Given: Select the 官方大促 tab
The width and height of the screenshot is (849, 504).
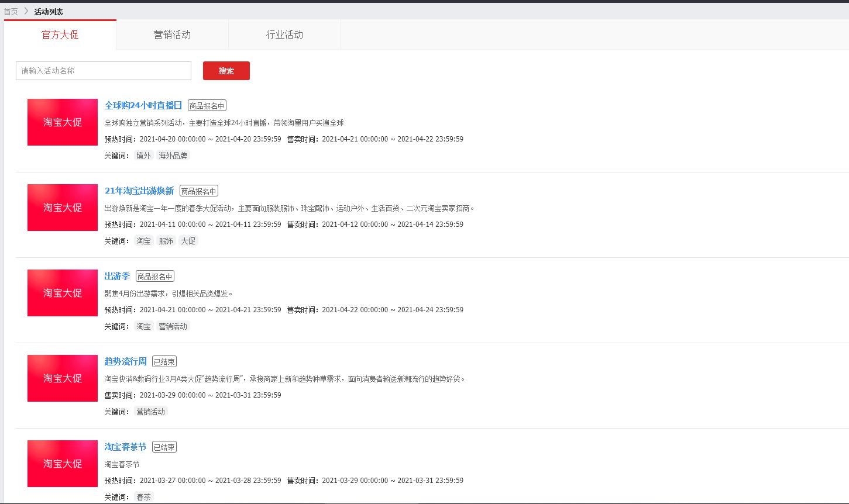Looking at the screenshot, I should pyautogui.click(x=60, y=34).
